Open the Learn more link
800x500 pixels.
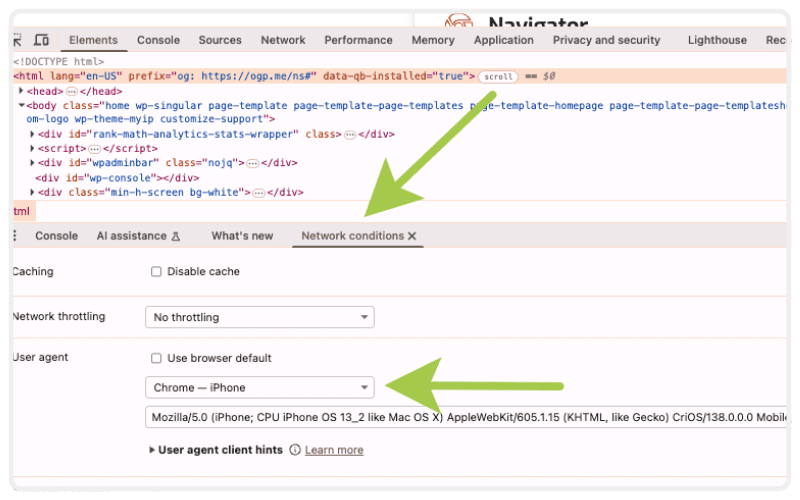pos(334,450)
